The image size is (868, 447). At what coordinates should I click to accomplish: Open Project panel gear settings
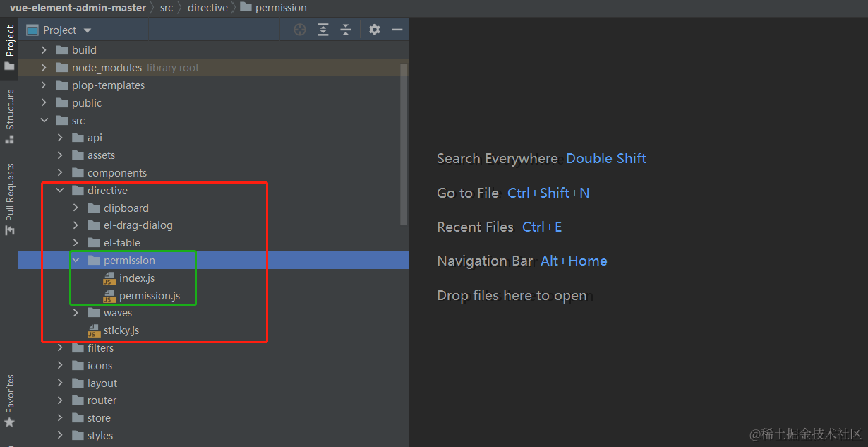click(x=375, y=30)
